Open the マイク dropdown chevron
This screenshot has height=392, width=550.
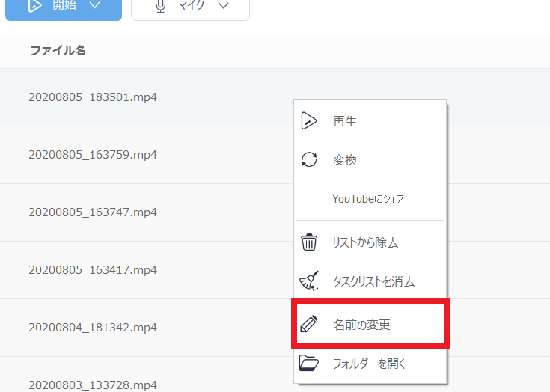click(223, 6)
